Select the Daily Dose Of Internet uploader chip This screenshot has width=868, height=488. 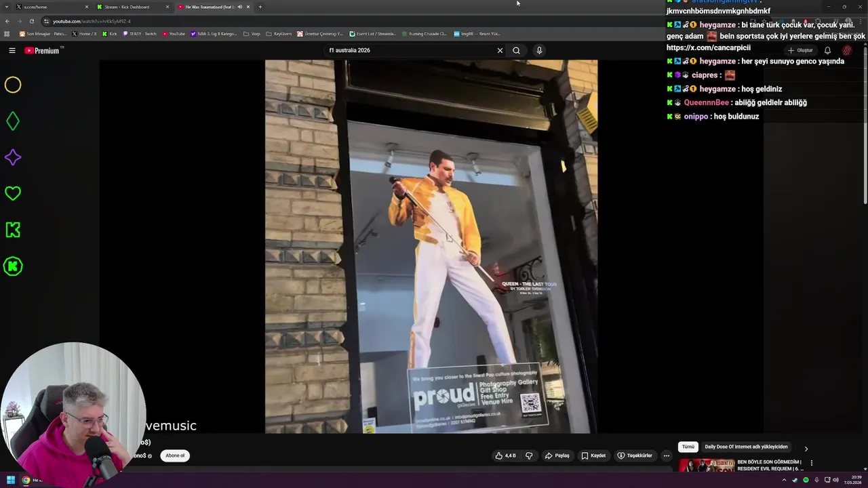click(x=746, y=447)
